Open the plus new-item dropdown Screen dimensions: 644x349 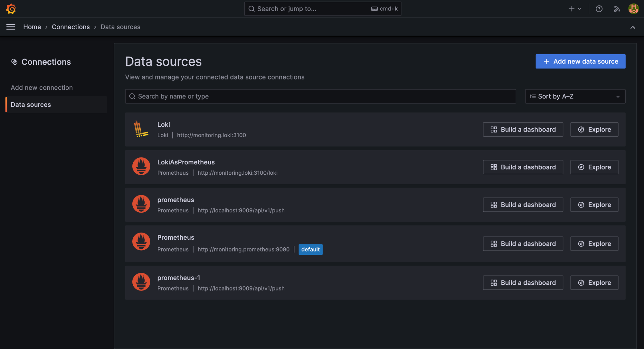coord(575,9)
